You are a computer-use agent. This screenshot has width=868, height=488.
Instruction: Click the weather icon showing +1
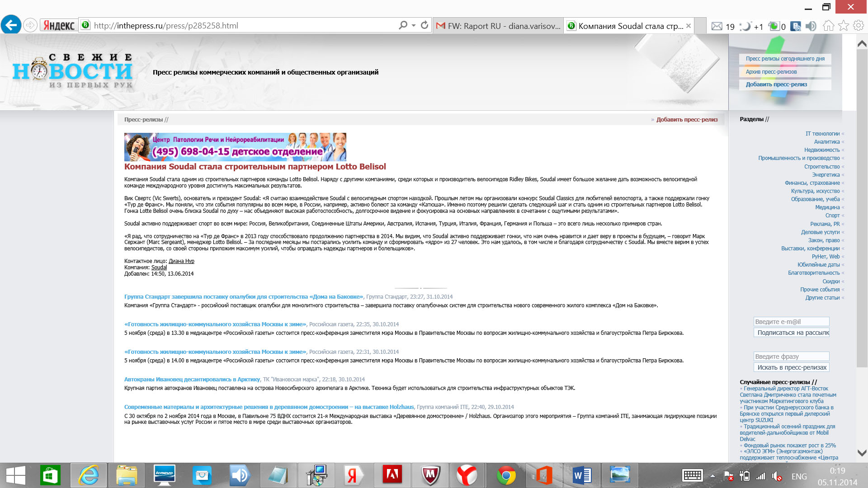tap(751, 26)
